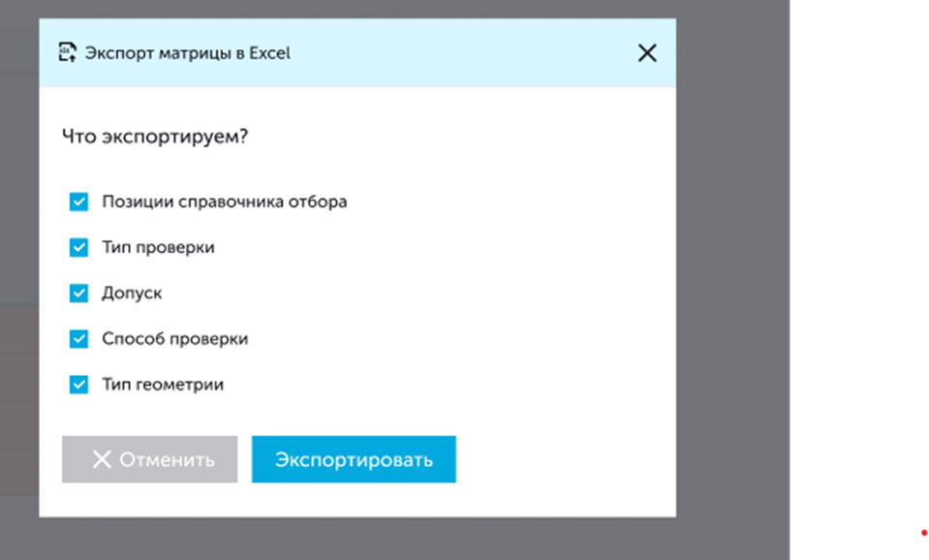Click the Тип геометрии label text

coord(163,385)
